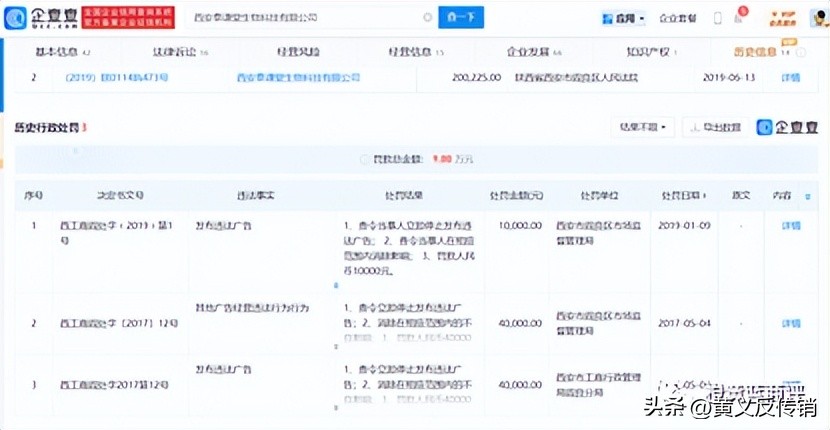This screenshot has width=830, height=430.
Task: Click the 处罚单位 column header
Action: [x=600, y=196]
